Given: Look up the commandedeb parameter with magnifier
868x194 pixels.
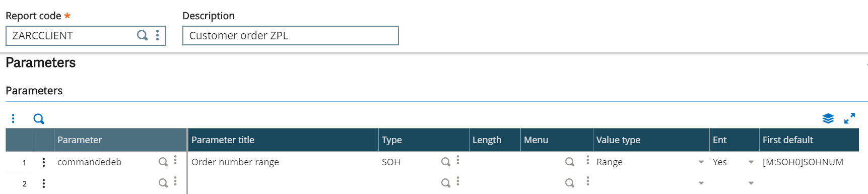Looking at the screenshot, I should tap(163, 162).
